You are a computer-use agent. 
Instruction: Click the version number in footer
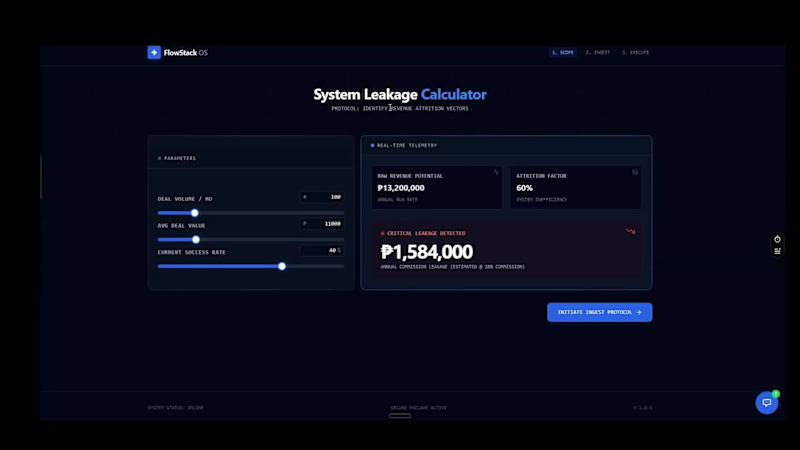642,408
